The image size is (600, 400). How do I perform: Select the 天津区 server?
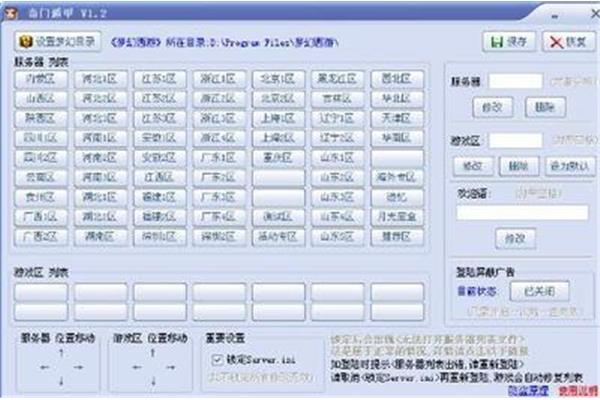397,118
